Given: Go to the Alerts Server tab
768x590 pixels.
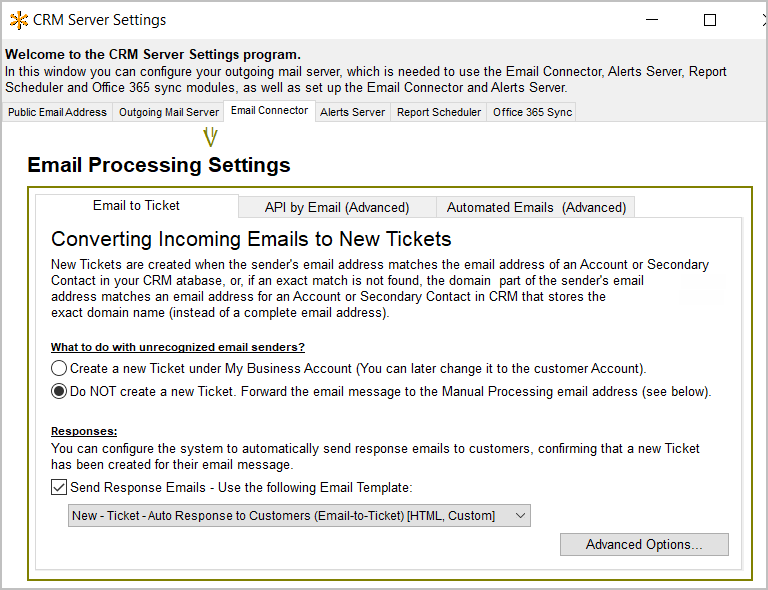Looking at the screenshot, I should coord(352,112).
